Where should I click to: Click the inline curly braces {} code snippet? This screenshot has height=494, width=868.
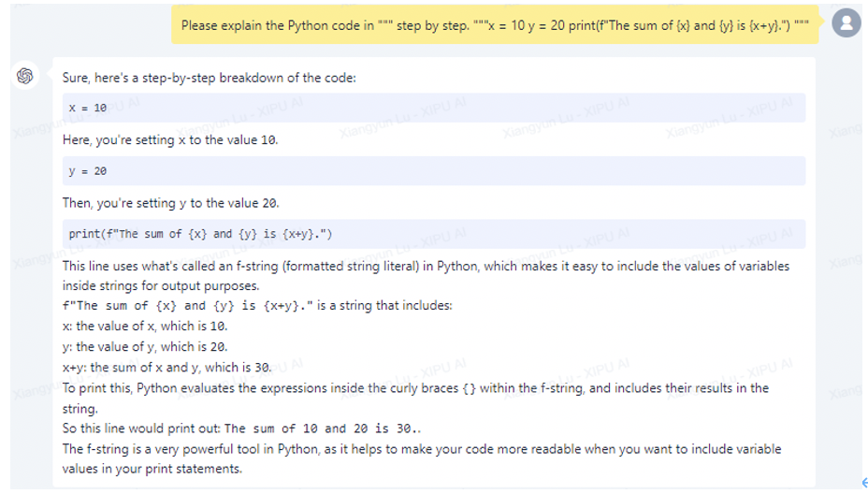coord(469,389)
